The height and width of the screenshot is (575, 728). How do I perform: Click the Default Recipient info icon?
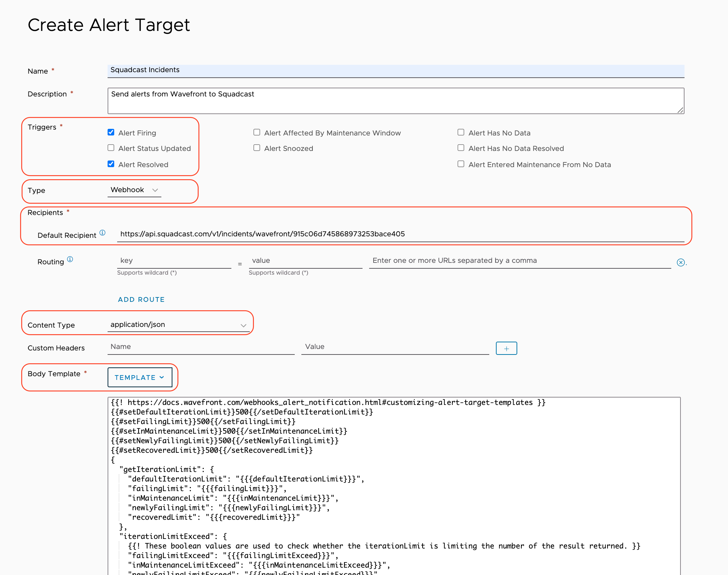(102, 233)
